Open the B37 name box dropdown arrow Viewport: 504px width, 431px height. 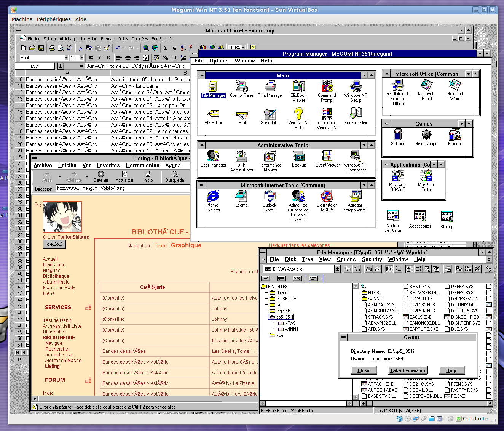tap(61, 66)
